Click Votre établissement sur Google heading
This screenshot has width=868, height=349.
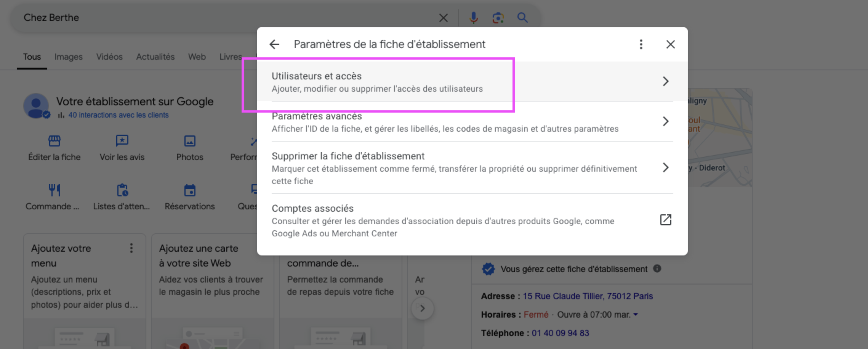pyautogui.click(x=135, y=101)
